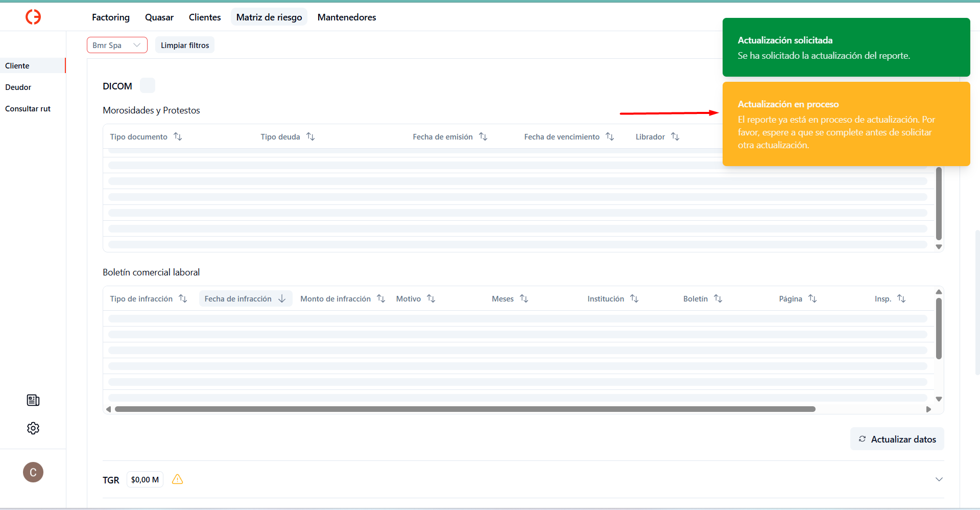Viewport: 980px width, 510px height.
Task: Click the user avatar labeled C
Action: [33, 472]
